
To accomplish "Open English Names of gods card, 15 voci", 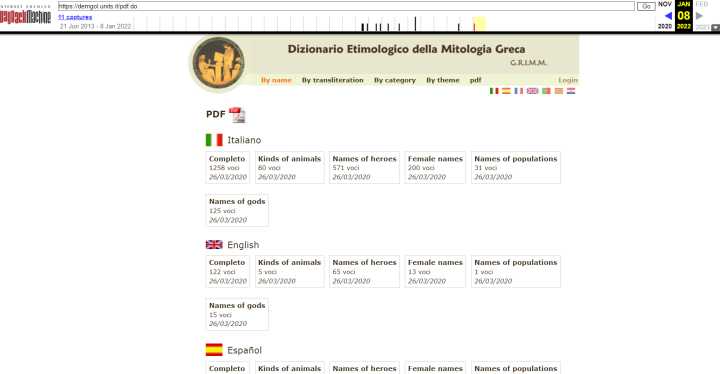I will (x=237, y=314).
